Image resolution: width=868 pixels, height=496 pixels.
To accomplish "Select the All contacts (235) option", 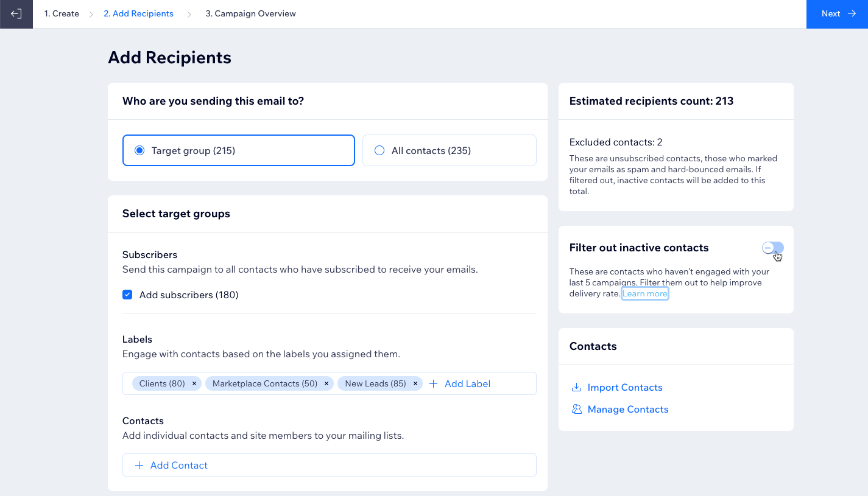I will click(379, 150).
